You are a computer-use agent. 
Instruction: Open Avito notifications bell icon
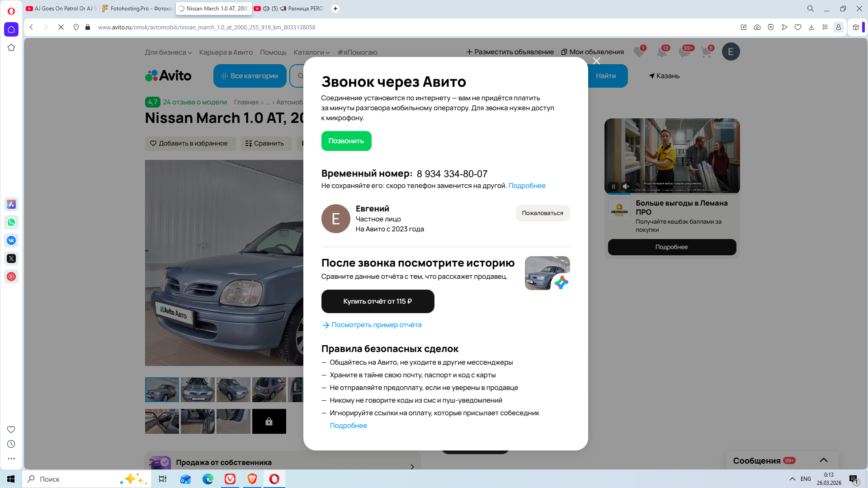click(662, 52)
